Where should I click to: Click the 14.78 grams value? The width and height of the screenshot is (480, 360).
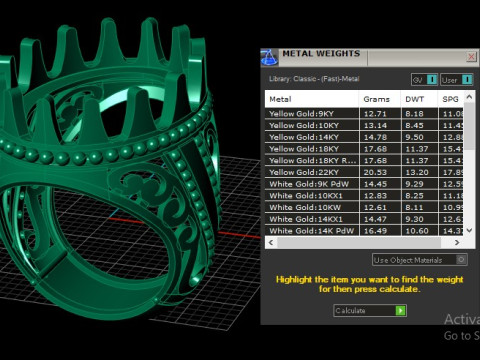(x=375, y=137)
